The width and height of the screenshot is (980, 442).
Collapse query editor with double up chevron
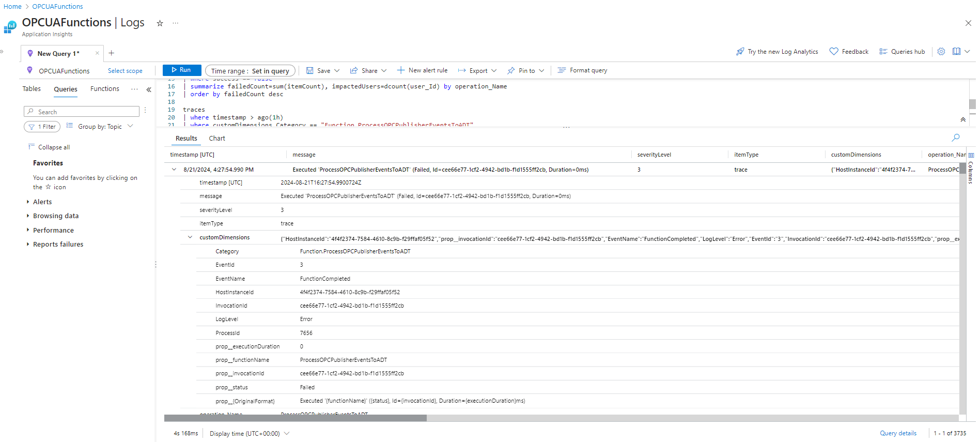[963, 119]
